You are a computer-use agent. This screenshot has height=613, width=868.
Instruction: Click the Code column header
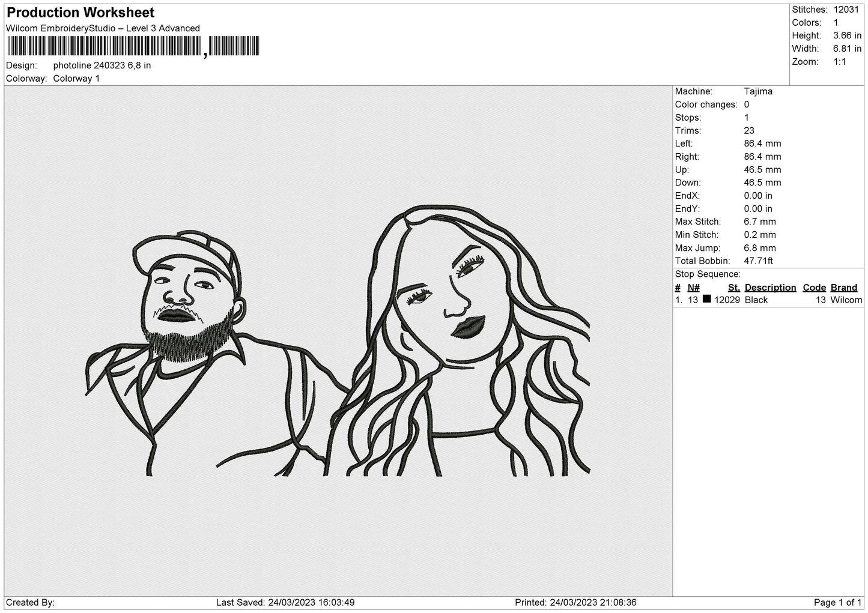pos(815,288)
